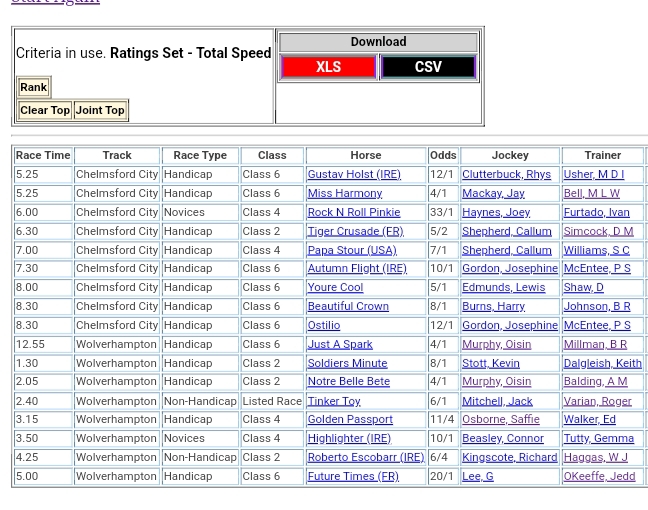Viewport: 648px width, 510px height.
Task: Open horse Roberto Escobarr (IRE)
Action: pos(365,458)
